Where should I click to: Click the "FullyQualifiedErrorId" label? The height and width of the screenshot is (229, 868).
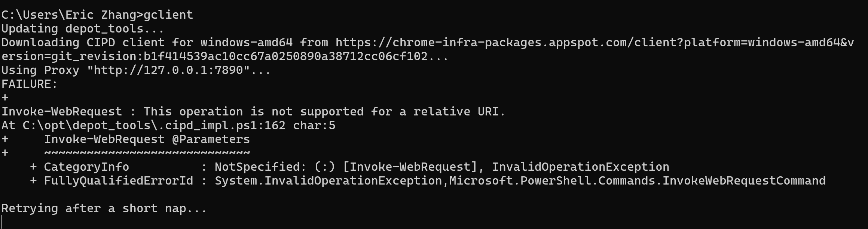click(x=118, y=181)
